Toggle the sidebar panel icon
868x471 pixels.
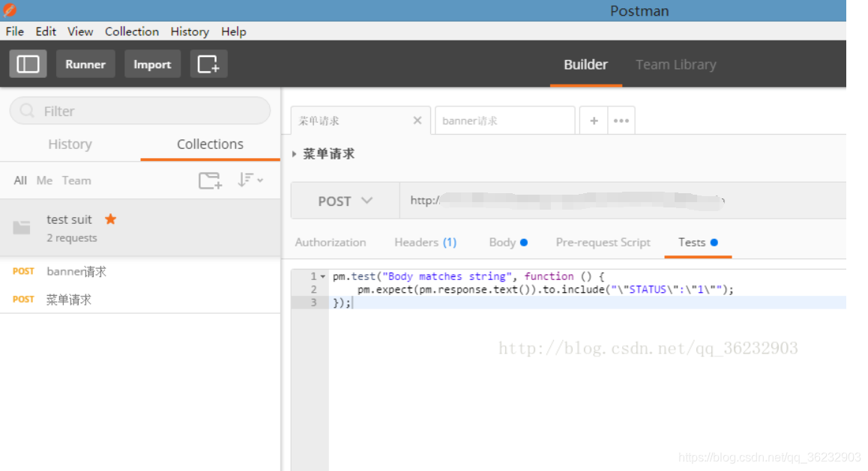pos(28,64)
